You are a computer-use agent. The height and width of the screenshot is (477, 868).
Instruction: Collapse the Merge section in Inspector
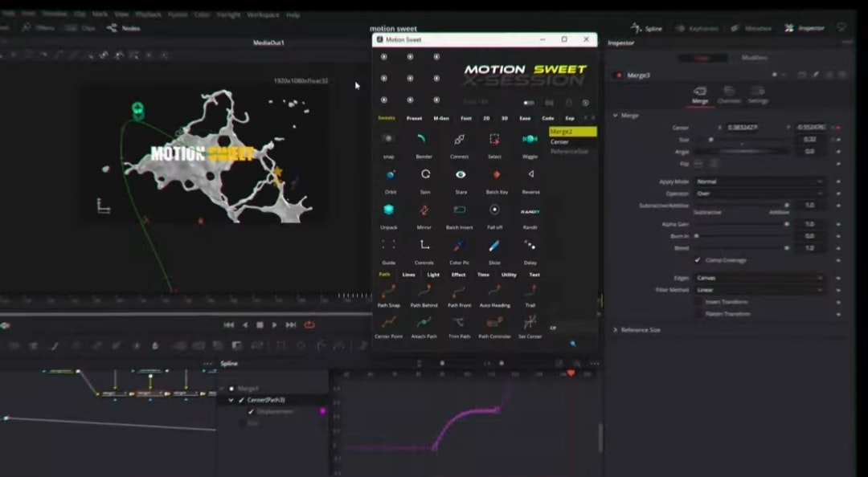pos(615,116)
